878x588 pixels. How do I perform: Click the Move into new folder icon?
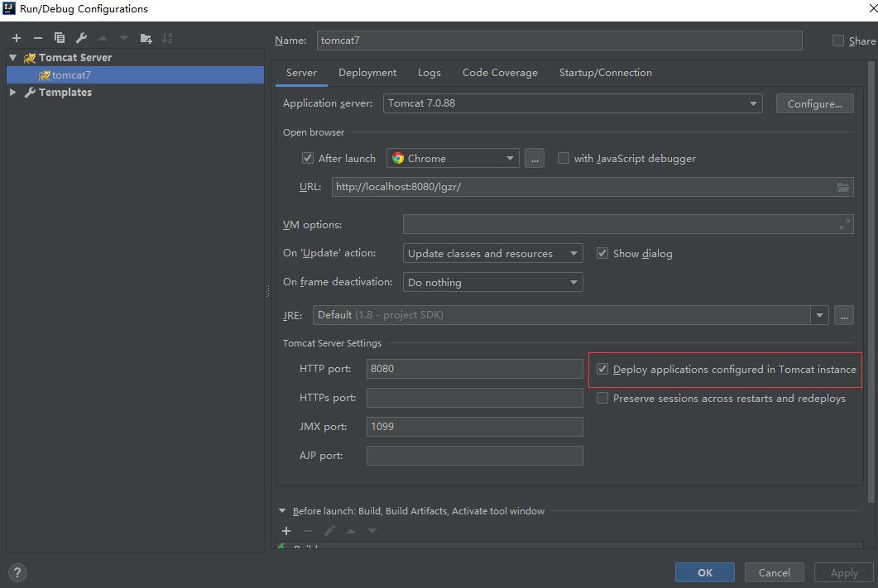coord(146,38)
